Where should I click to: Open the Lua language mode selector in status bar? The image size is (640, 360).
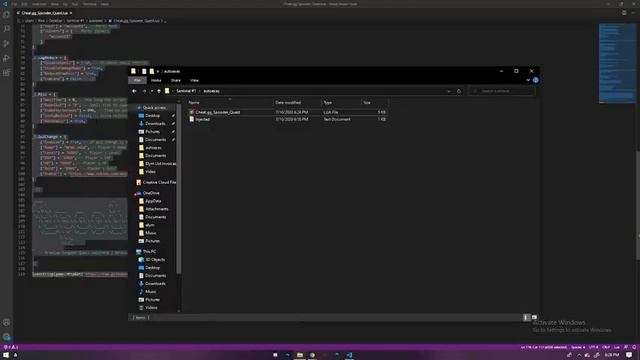pos(617,347)
